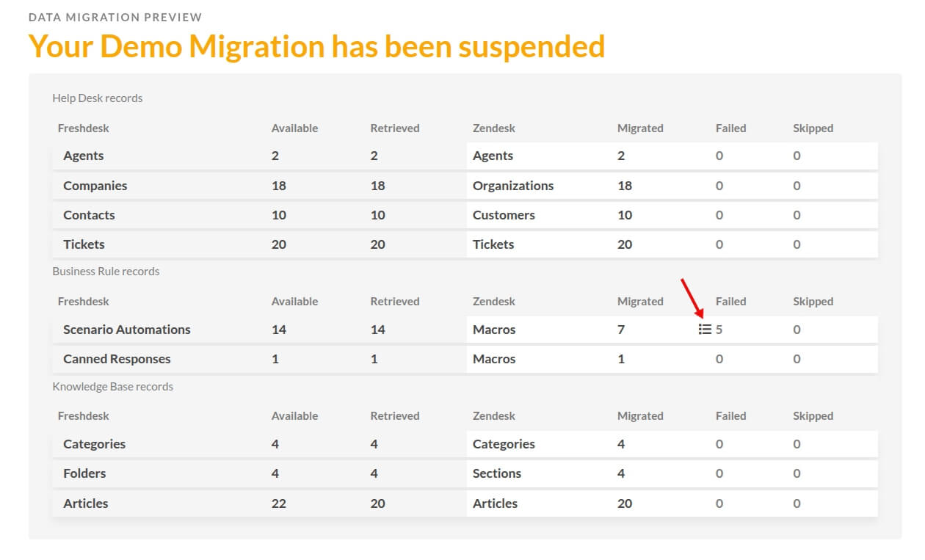Click available value 18 for Companies
This screenshot has height=560, width=925.
click(x=279, y=186)
